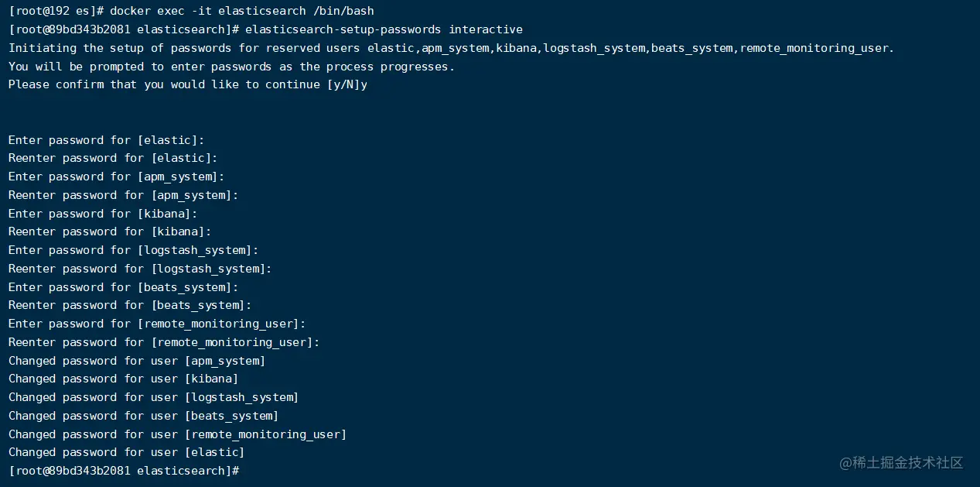The width and height of the screenshot is (980, 487).
Task: Click the "Enter password for [elastic]" prompt
Action: coord(107,140)
